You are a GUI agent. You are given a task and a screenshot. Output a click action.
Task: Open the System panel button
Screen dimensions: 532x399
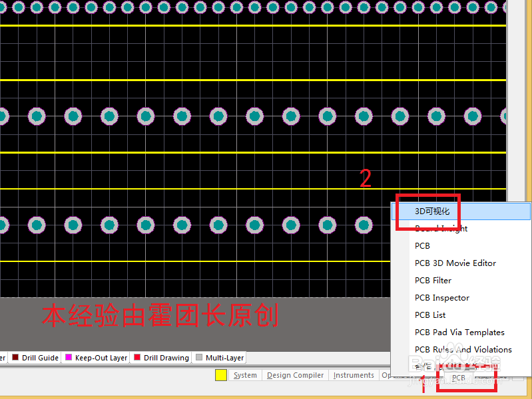(245, 375)
